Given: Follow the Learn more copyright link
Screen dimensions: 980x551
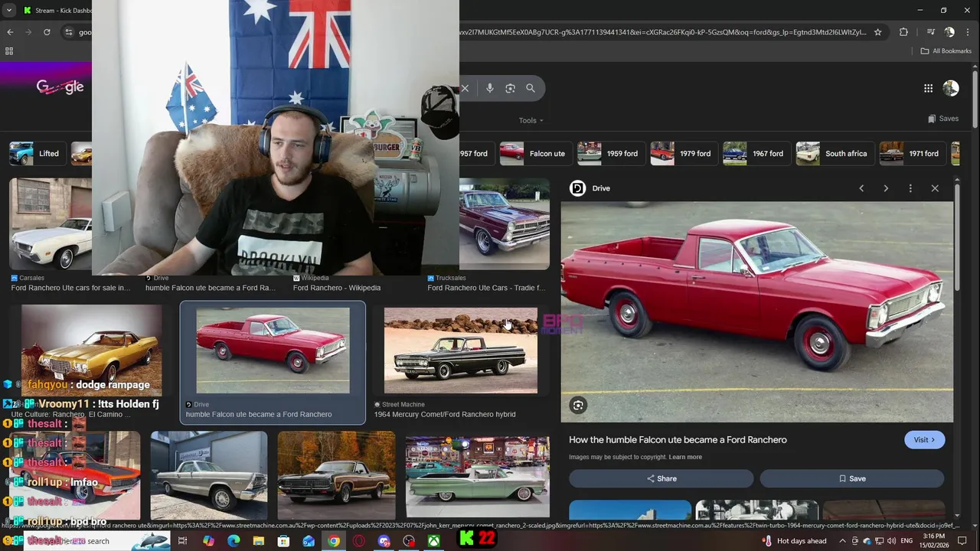Looking at the screenshot, I should pyautogui.click(x=685, y=457).
